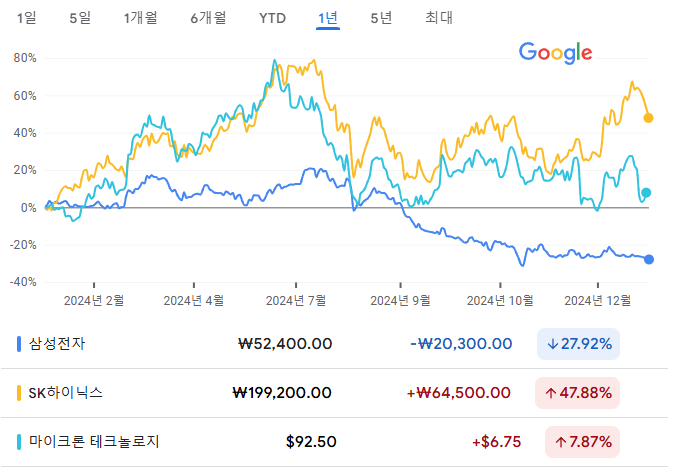This screenshot has width=675, height=472.
Task: Click the ₩52,400.00 price value
Action: pyautogui.click(x=285, y=344)
